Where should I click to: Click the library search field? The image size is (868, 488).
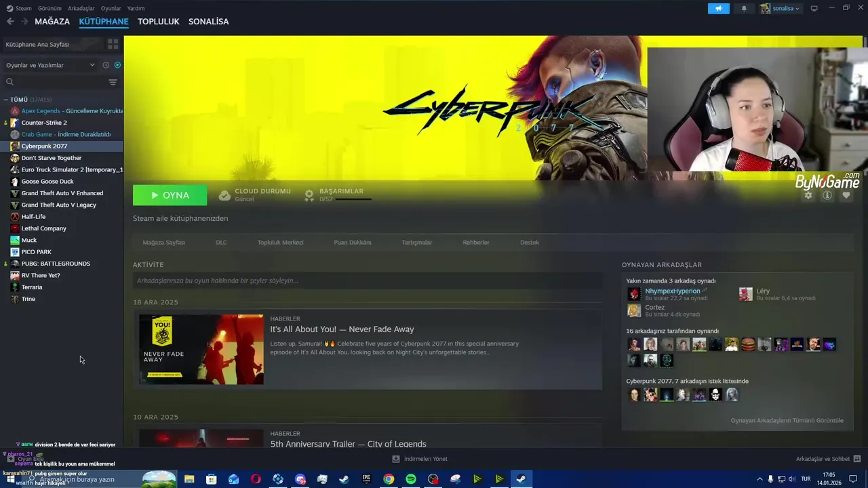[56, 82]
